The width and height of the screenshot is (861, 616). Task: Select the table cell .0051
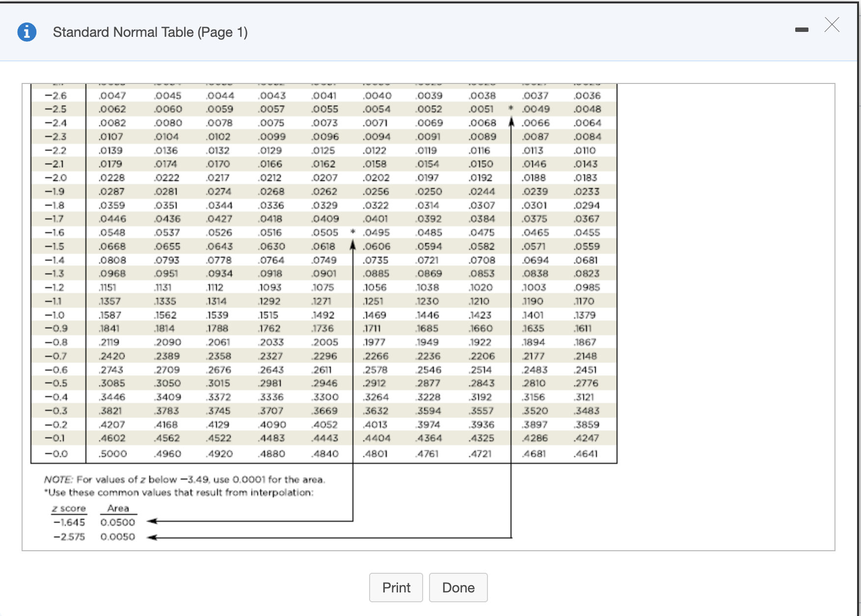tap(482, 109)
